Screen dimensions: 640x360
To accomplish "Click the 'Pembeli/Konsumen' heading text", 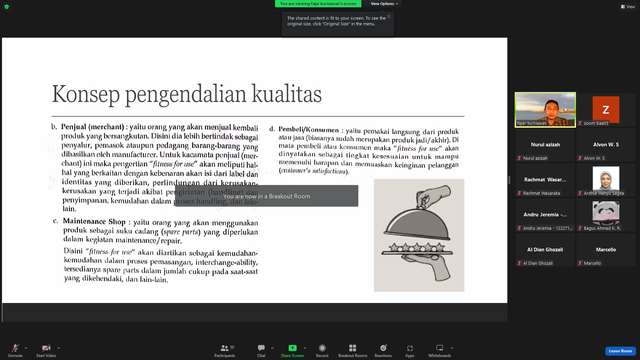I will pos(309,129).
